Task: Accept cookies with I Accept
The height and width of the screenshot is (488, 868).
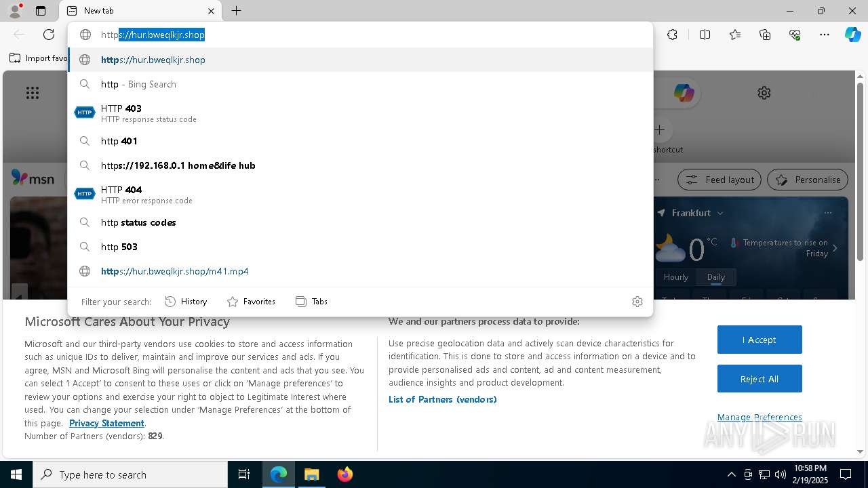Action: pos(759,340)
